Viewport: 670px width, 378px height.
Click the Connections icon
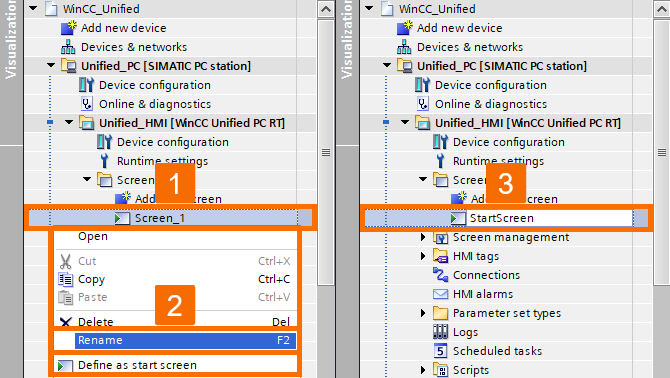(441, 275)
